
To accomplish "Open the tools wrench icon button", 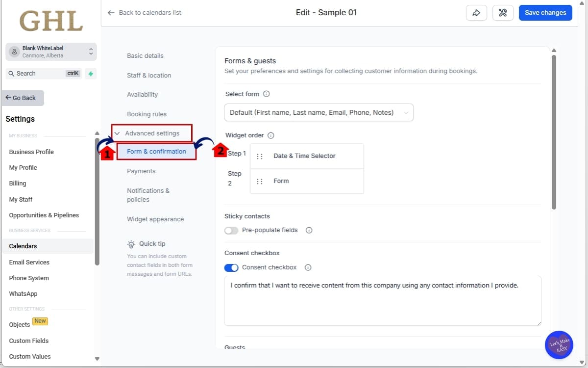I will (x=502, y=13).
